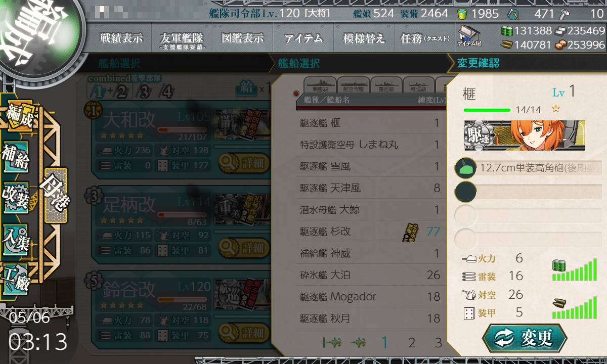Go to page 2 of ship list

pos(412,343)
